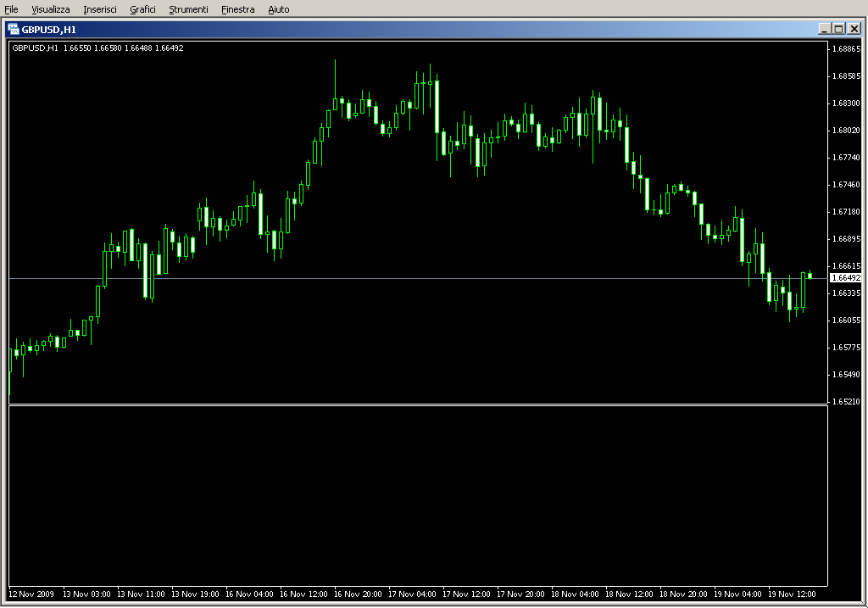Click price level 1.68865 on the scale

847,48
